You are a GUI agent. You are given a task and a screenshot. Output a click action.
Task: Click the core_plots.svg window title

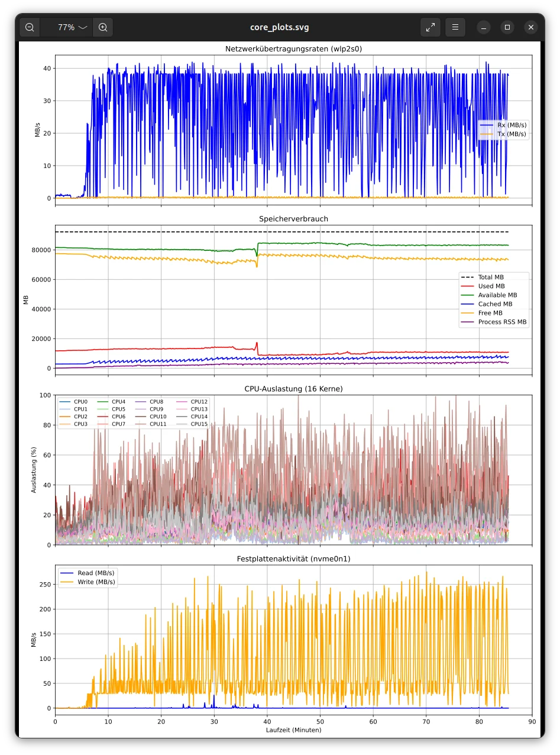280,27
